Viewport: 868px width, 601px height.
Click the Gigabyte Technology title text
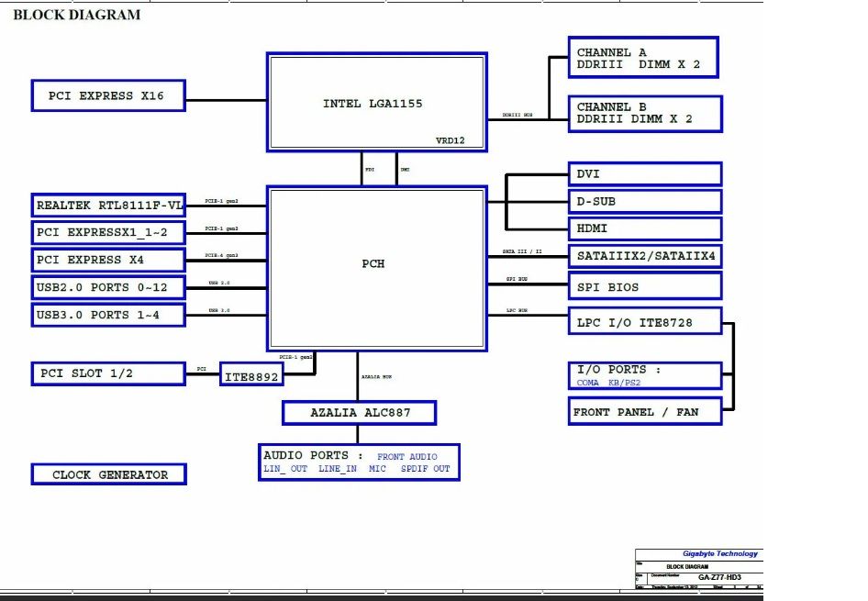pyautogui.click(x=720, y=553)
